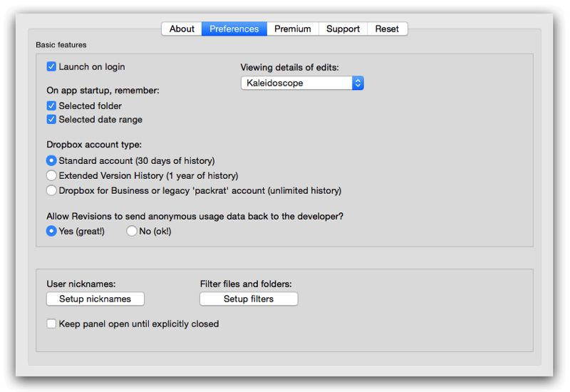Screen dimensions: 570x392
Task: Uncheck the Selected folder option
Action: pos(51,106)
